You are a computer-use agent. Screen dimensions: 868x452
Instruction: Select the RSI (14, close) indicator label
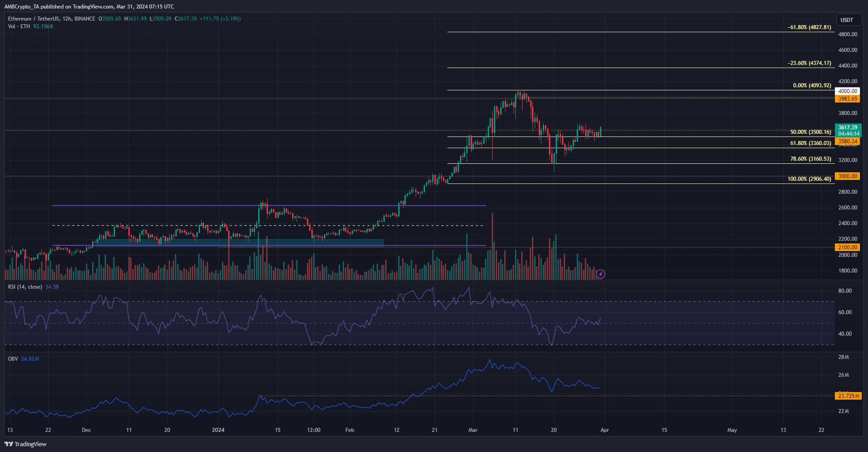(x=25, y=287)
